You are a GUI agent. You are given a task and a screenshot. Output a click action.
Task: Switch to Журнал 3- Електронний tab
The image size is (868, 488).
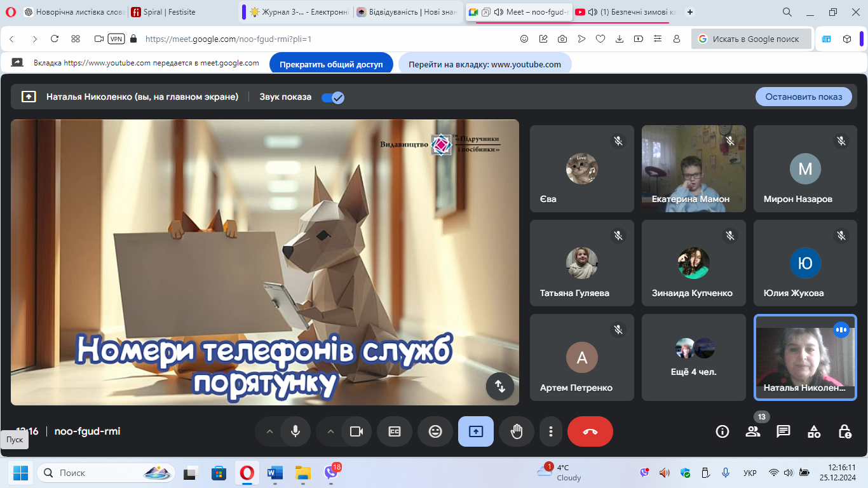pos(301,12)
